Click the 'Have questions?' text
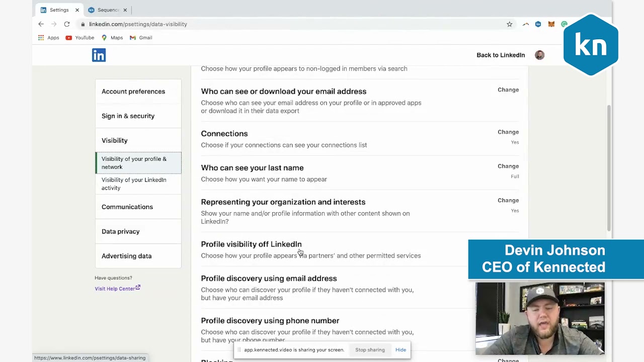The height and width of the screenshot is (362, 644). click(x=113, y=278)
